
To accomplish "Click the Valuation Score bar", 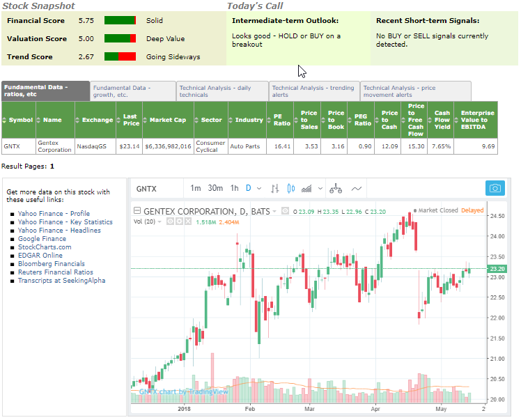I will [x=120, y=38].
